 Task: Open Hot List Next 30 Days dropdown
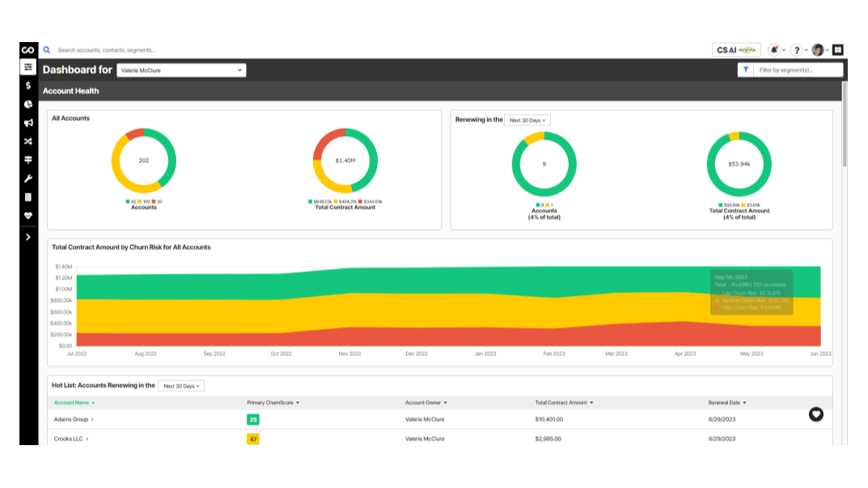(x=181, y=386)
